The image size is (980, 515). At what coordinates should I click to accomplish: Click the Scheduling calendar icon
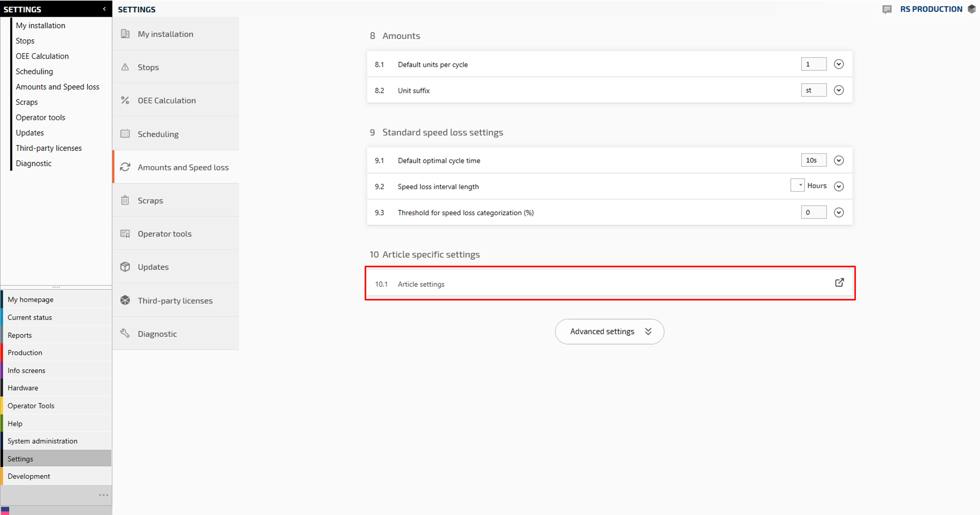(x=125, y=134)
